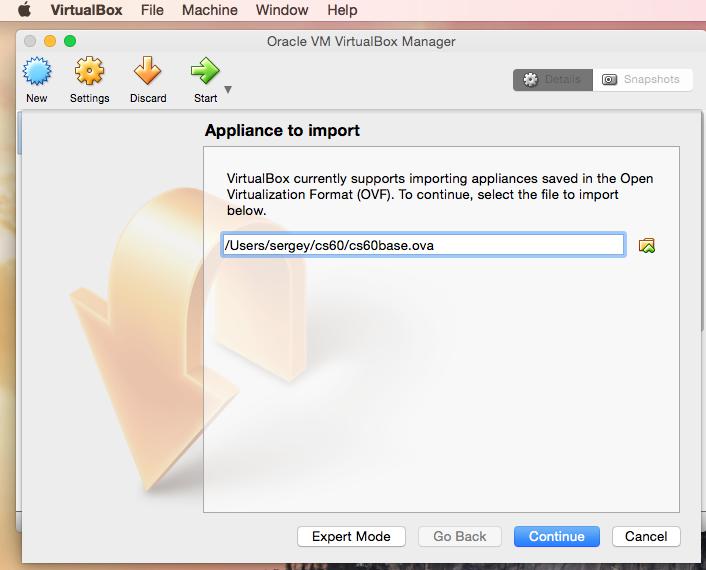Cancel the appliance import wizard
This screenshot has width=706, height=570.
coord(646,536)
